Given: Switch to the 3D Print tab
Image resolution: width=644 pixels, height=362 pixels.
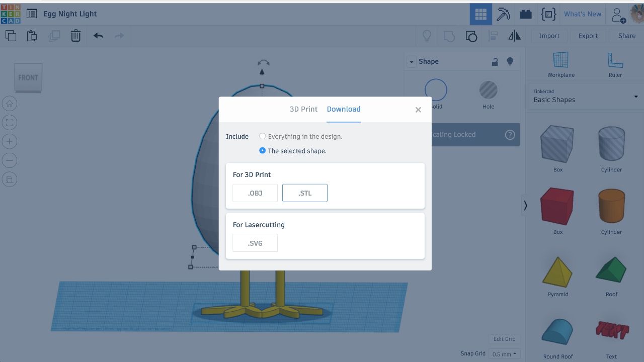Looking at the screenshot, I should click(x=303, y=109).
